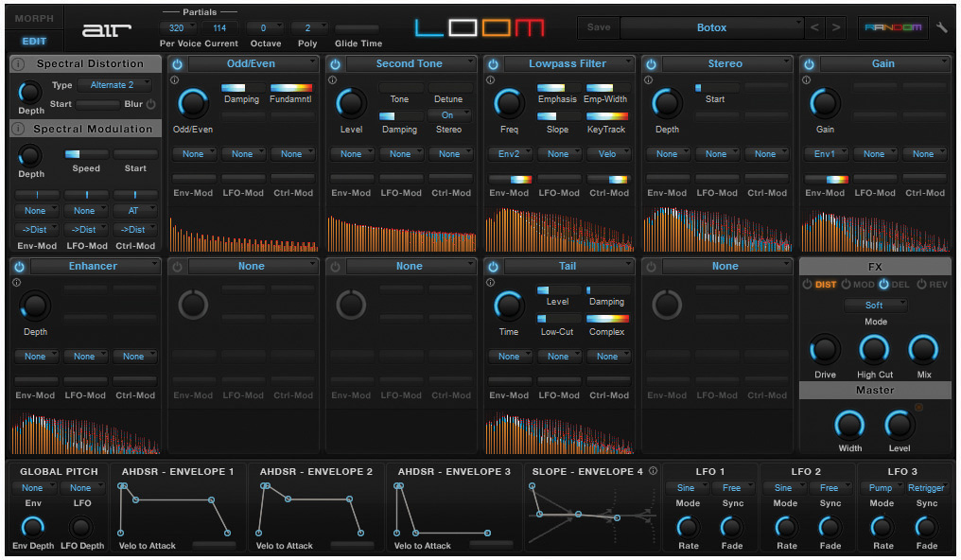
Task: Click the Tail Time knob
Action: click(x=509, y=306)
